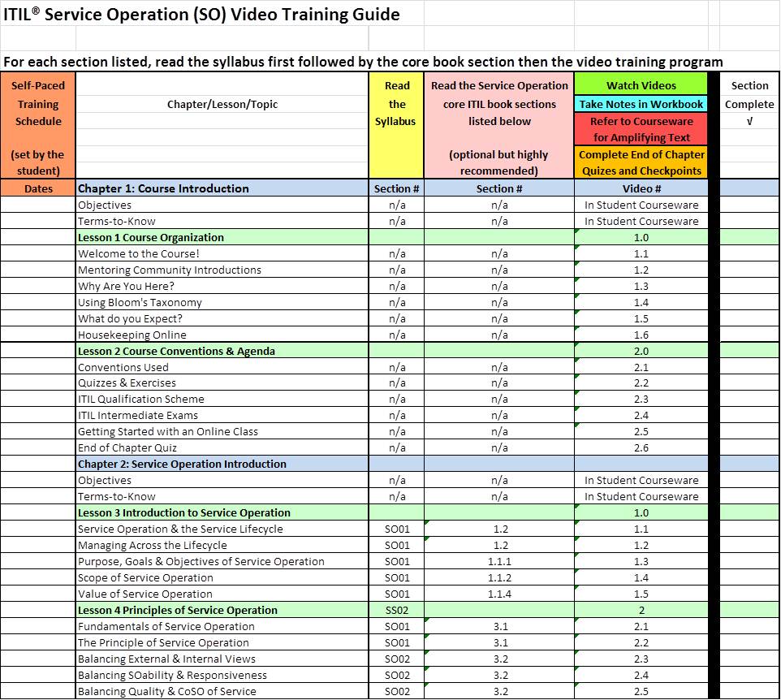Select the 'Managing Across the Lifecycle' topic
The image size is (781, 700).
point(222,545)
